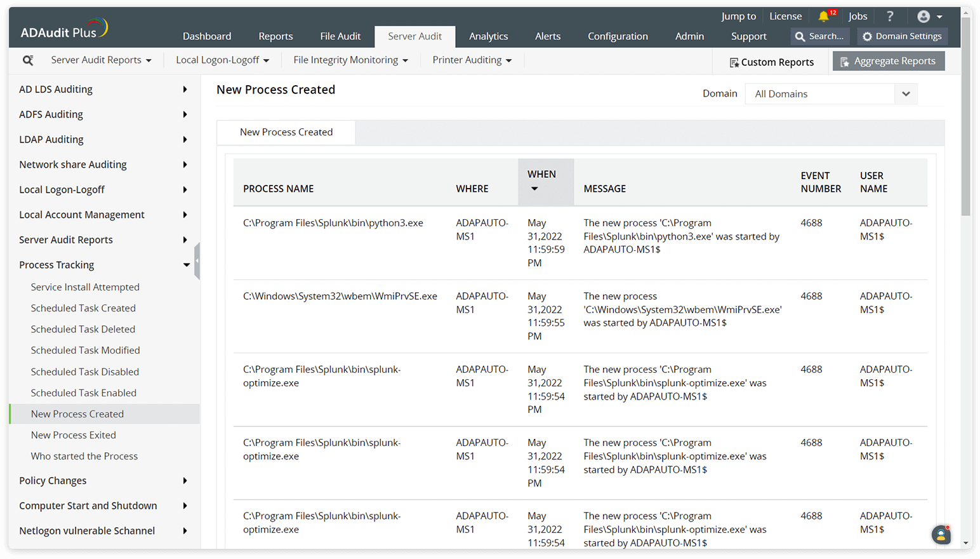Open the support chat widget
The width and height of the screenshot is (980, 559).
click(x=941, y=534)
